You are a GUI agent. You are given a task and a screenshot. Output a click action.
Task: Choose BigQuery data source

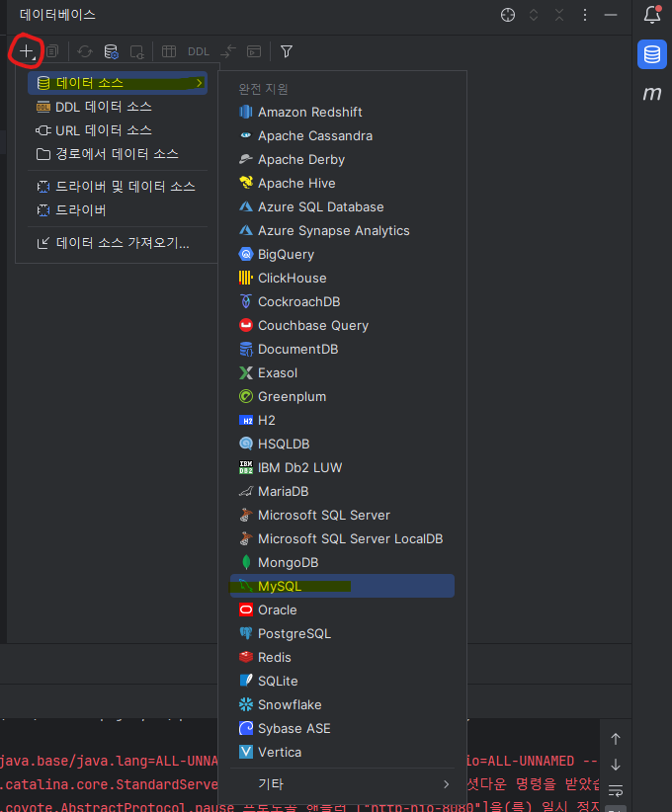pyautogui.click(x=343, y=254)
